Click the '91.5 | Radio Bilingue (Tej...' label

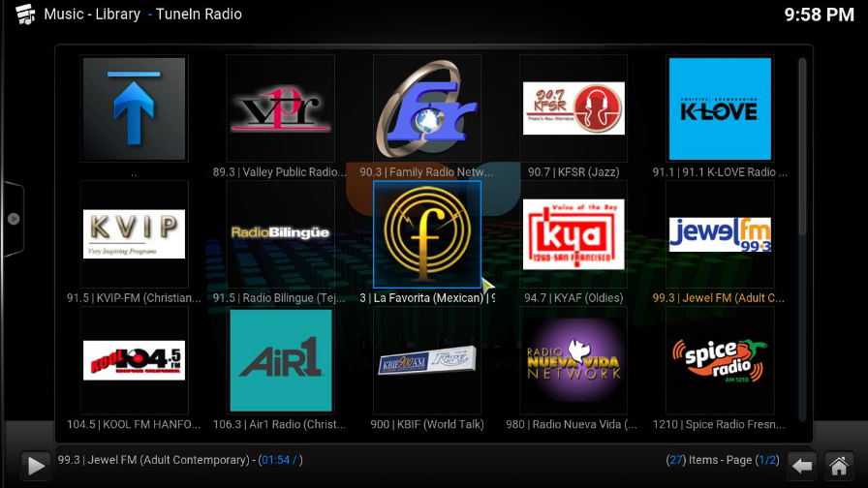click(279, 297)
